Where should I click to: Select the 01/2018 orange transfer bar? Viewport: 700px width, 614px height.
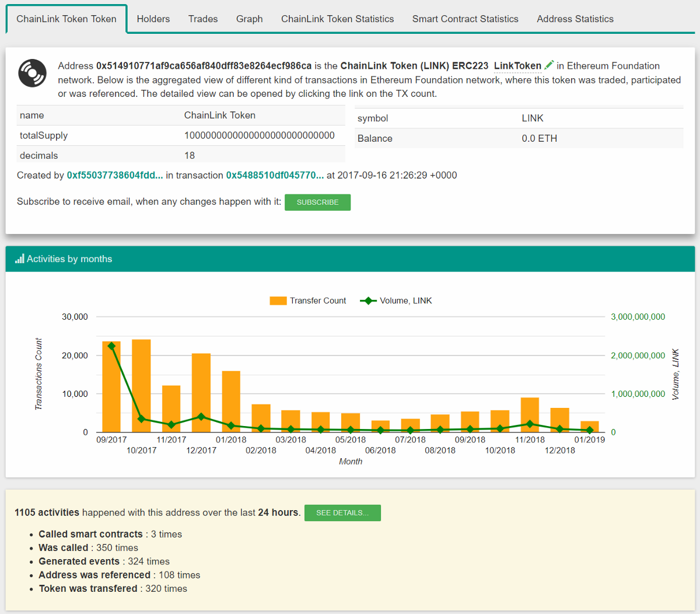[231, 402]
